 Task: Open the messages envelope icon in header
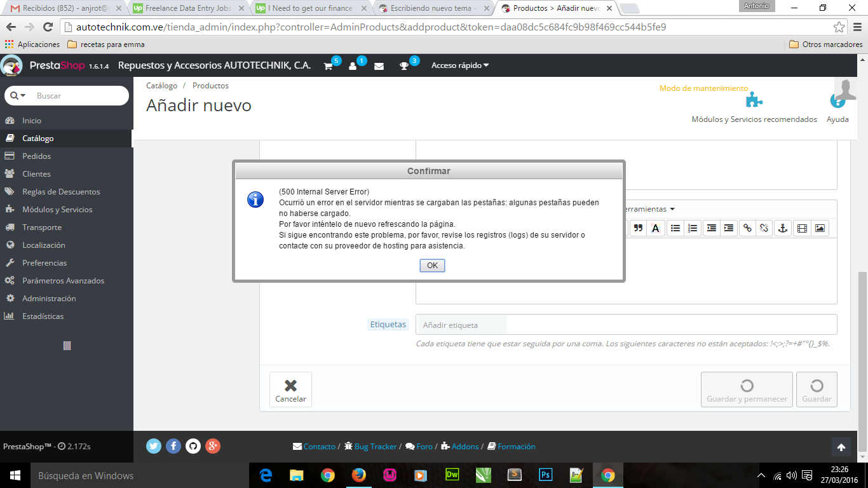tap(379, 66)
